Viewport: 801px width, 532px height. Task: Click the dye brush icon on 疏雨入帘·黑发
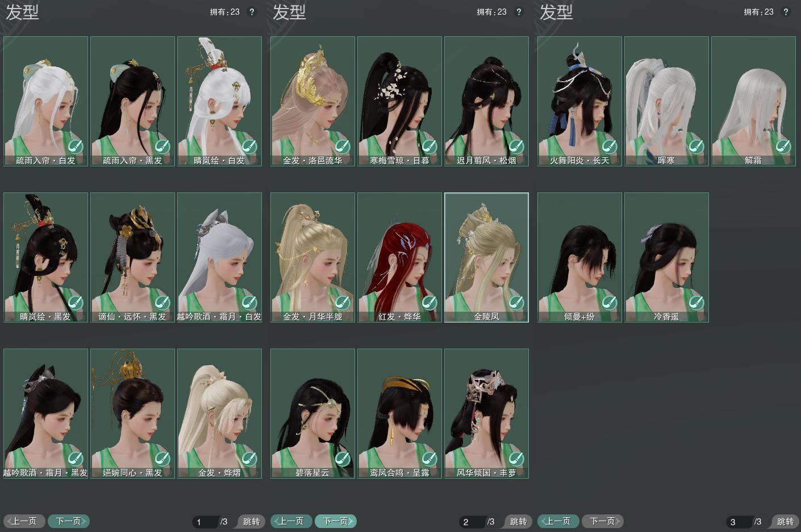coord(162,146)
